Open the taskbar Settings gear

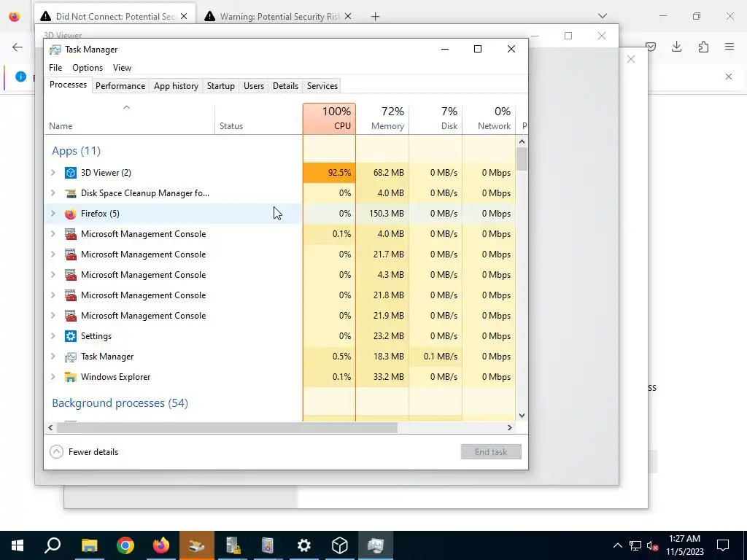(x=304, y=545)
